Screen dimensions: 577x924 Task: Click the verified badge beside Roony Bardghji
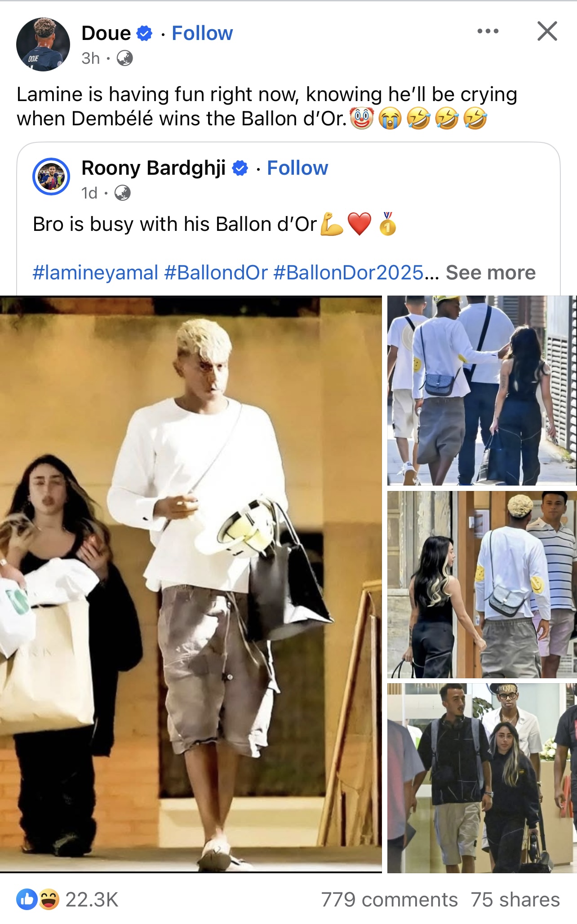point(240,168)
